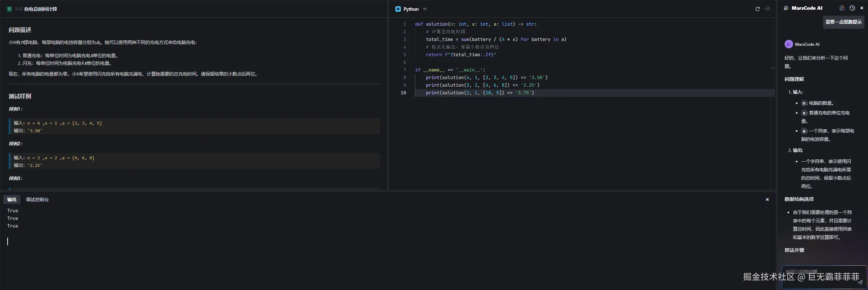Click print line expecting '2.25'
Image resolution: width=868 pixels, height=290 pixels.
[x=482, y=85]
